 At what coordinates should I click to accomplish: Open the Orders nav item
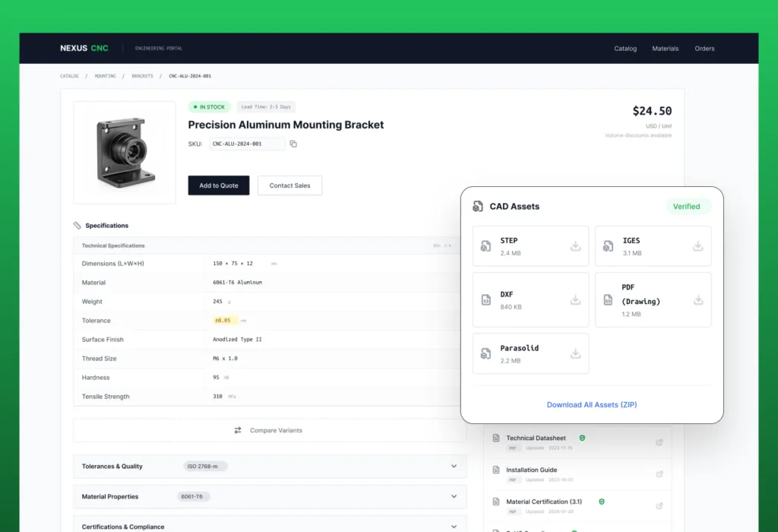pos(704,49)
